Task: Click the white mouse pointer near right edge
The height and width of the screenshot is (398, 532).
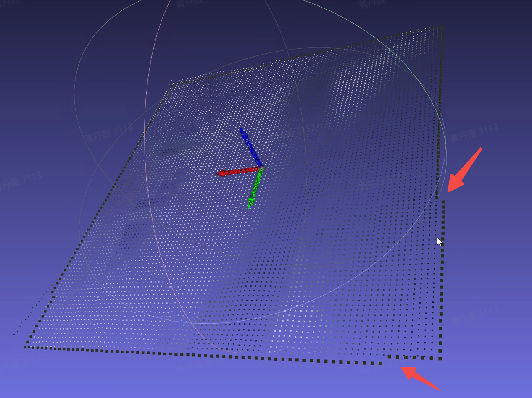Action: pyautogui.click(x=439, y=241)
